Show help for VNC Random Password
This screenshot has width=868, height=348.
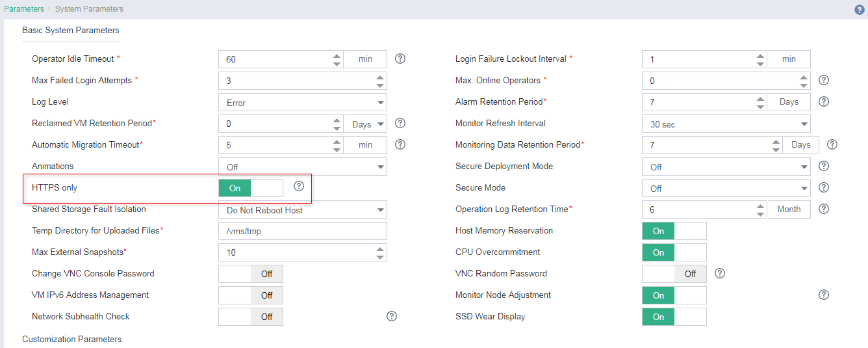(x=720, y=273)
